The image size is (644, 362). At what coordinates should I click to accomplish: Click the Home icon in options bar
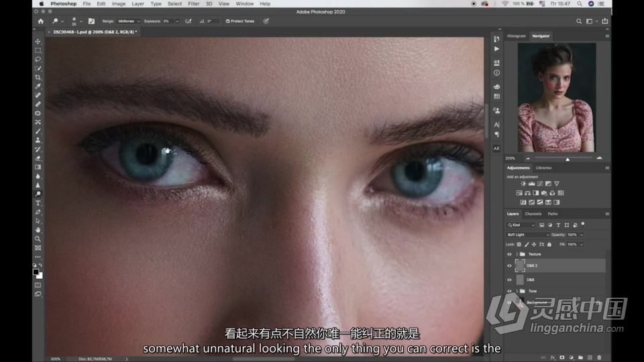(41, 21)
